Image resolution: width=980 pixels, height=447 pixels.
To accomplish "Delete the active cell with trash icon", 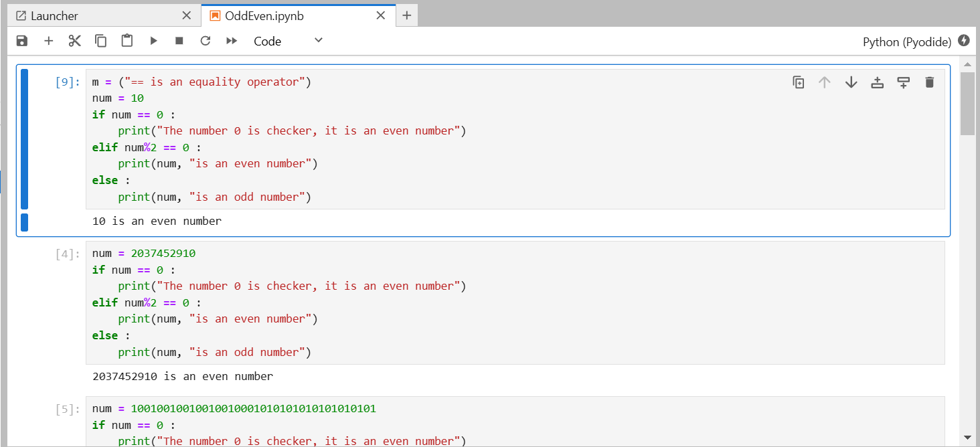I will coord(929,82).
